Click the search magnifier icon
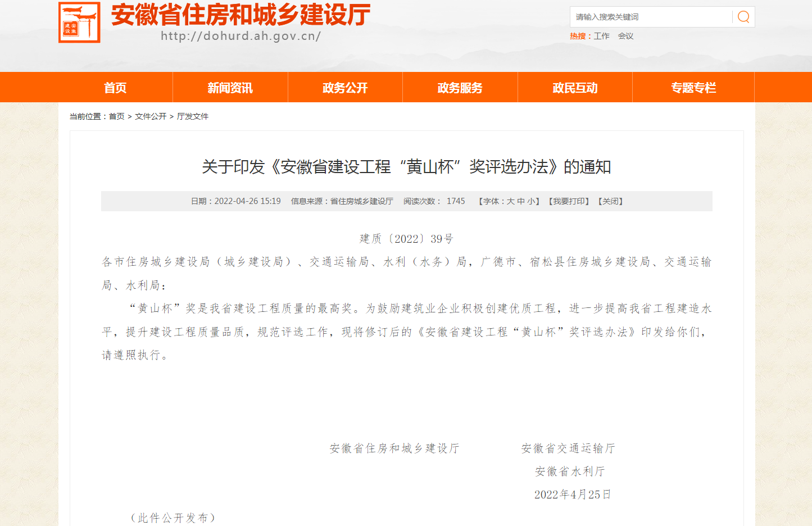 coord(743,17)
